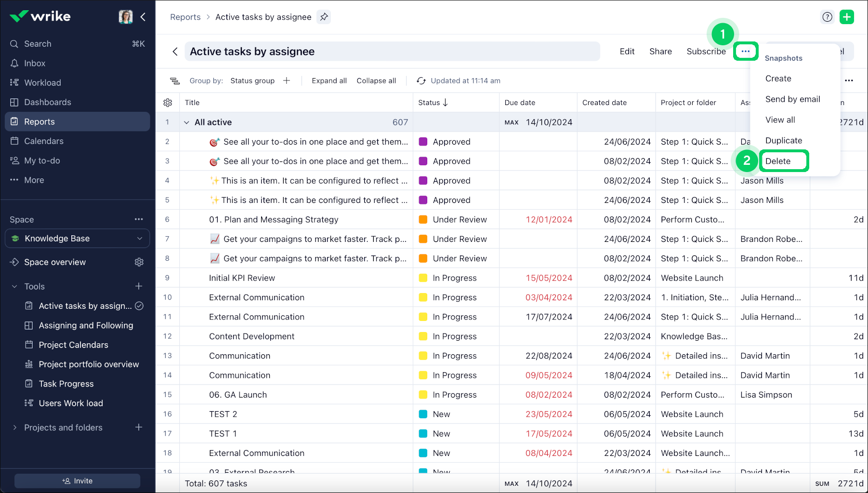Click the Share button
This screenshot has height=493, width=868.
pos(660,52)
